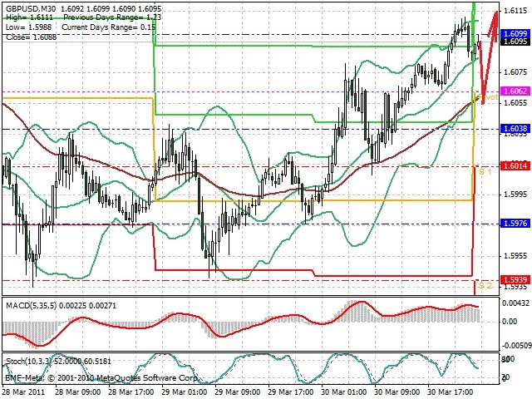Click the blue 1.5976 level label
The width and height of the screenshot is (532, 399).
coord(515,224)
